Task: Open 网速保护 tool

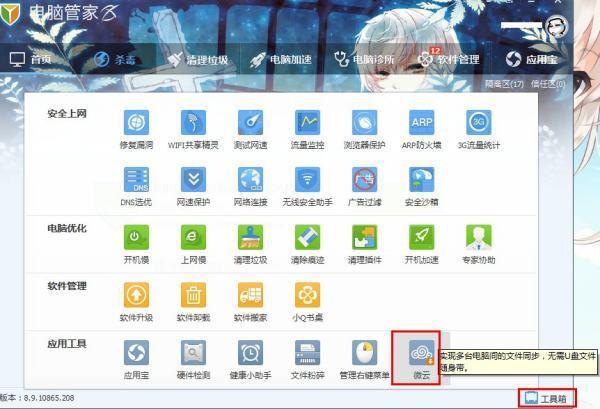Action: pos(193,187)
